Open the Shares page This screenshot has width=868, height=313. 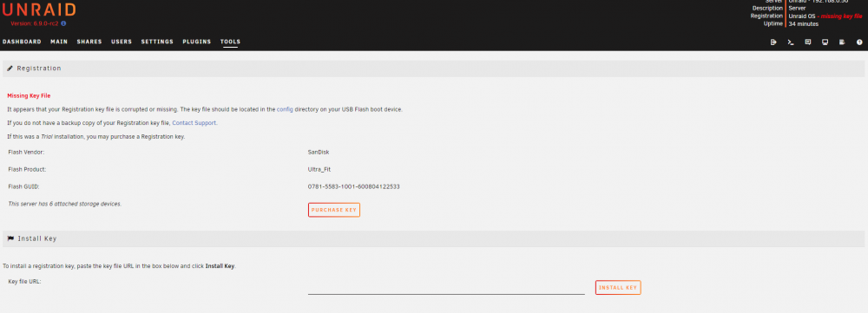click(x=89, y=42)
